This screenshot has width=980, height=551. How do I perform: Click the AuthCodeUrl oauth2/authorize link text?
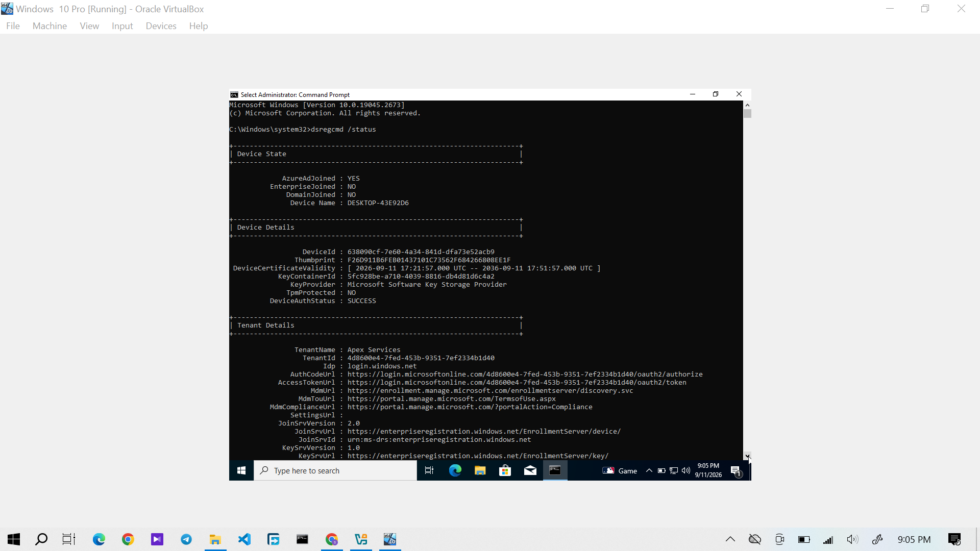coord(525,374)
